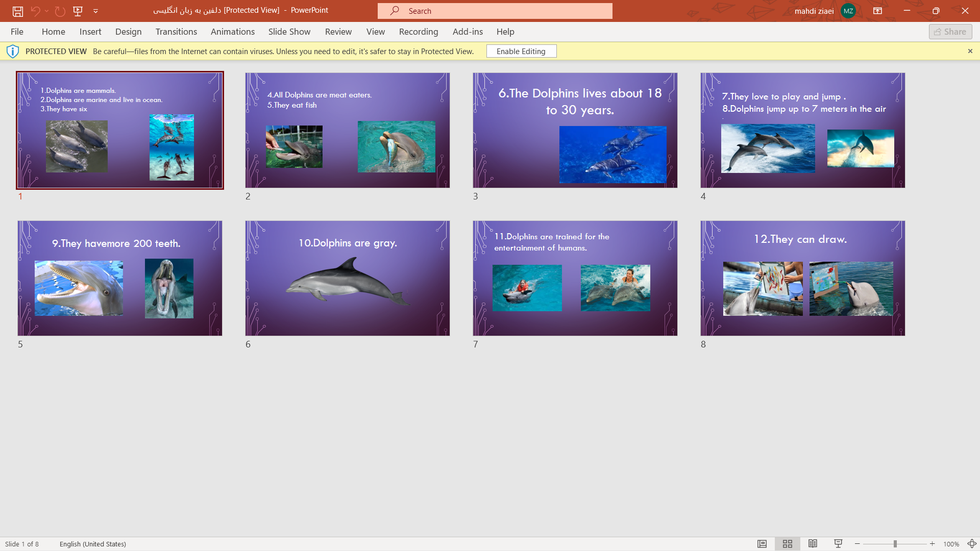Select the Animations ribbon tab
The width and height of the screenshot is (980, 551).
coord(232,31)
